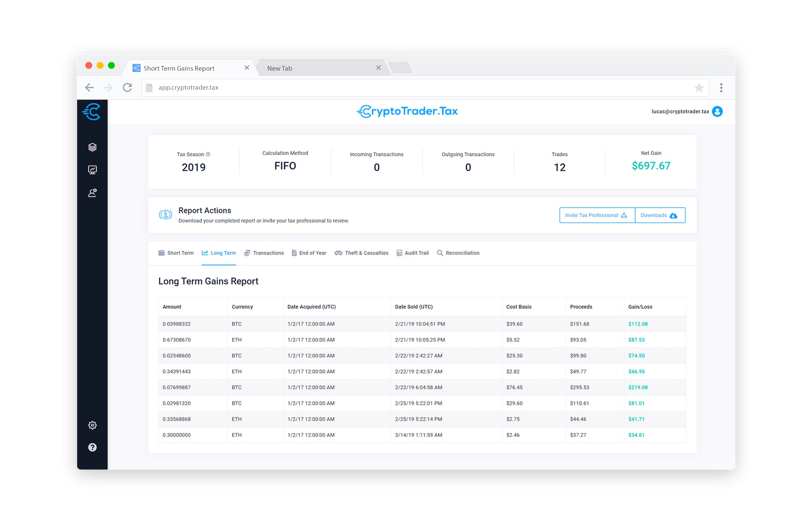
Task: Click the Invite Tax Professional button
Action: [x=596, y=215]
